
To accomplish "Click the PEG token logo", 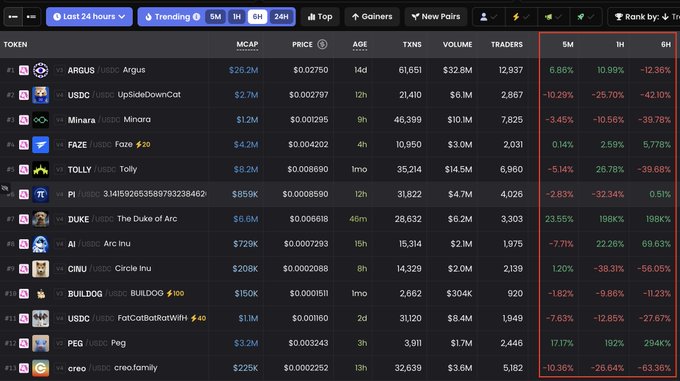I will click(40, 343).
